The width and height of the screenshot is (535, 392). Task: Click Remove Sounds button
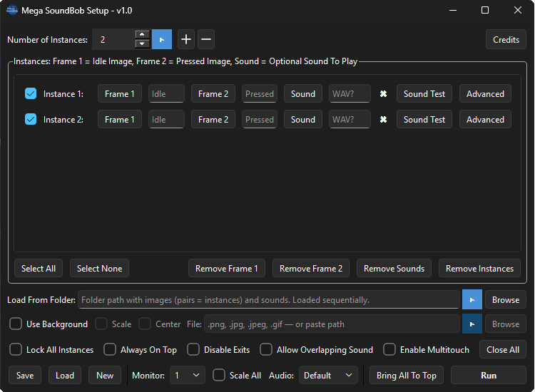pyautogui.click(x=394, y=269)
